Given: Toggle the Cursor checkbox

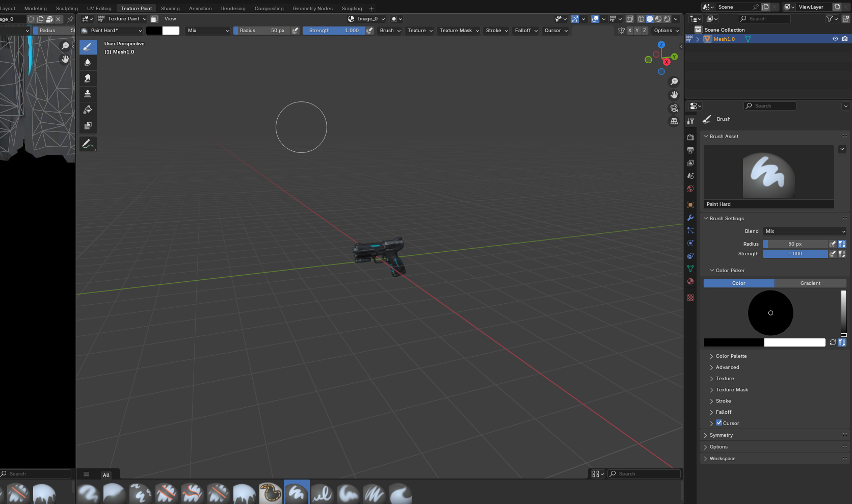Looking at the screenshot, I should (x=719, y=423).
